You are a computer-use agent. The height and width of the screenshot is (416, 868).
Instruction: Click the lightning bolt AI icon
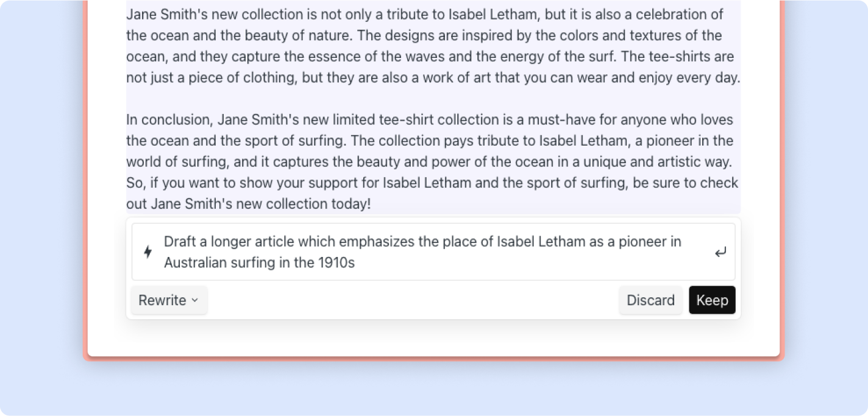point(148,252)
